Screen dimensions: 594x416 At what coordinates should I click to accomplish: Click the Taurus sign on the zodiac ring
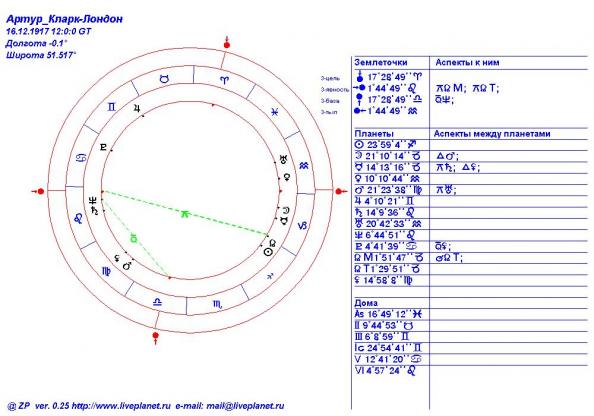tap(164, 79)
